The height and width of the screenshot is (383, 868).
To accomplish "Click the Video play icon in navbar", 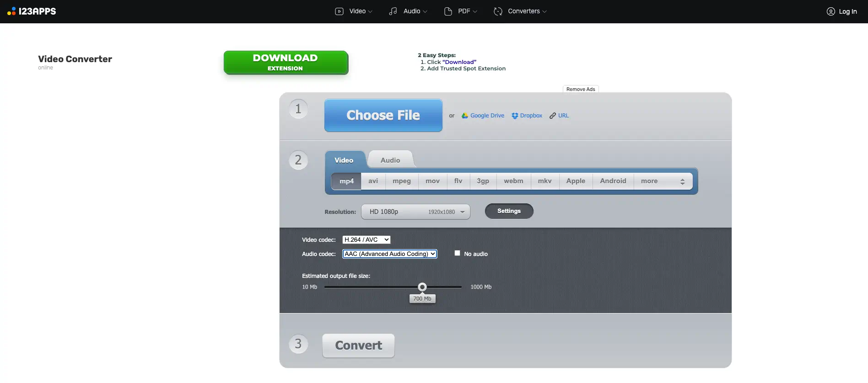I will coord(339,11).
